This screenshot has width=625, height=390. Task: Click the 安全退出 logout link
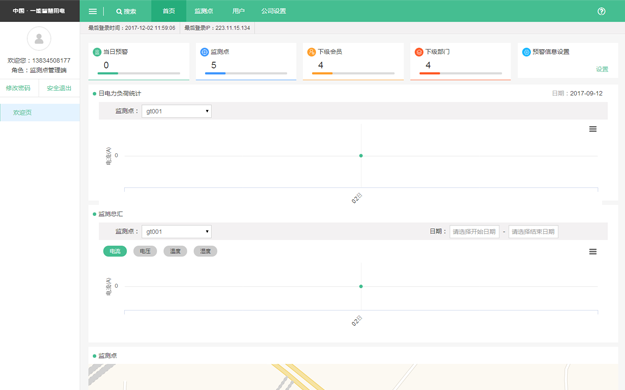point(59,88)
